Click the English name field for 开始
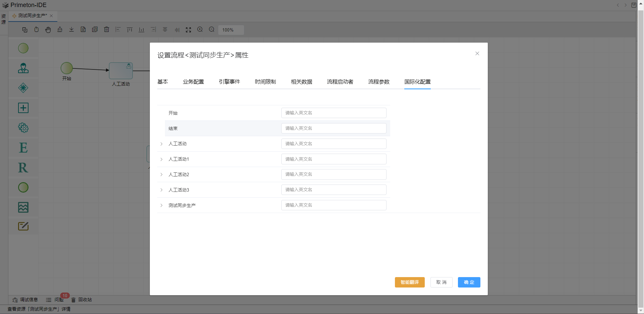 tap(334, 113)
